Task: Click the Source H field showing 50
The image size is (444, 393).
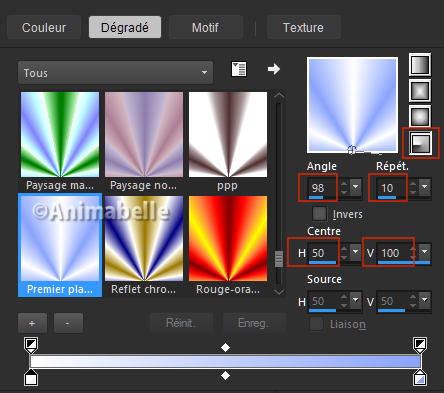Action: click(x=322, y=301)
